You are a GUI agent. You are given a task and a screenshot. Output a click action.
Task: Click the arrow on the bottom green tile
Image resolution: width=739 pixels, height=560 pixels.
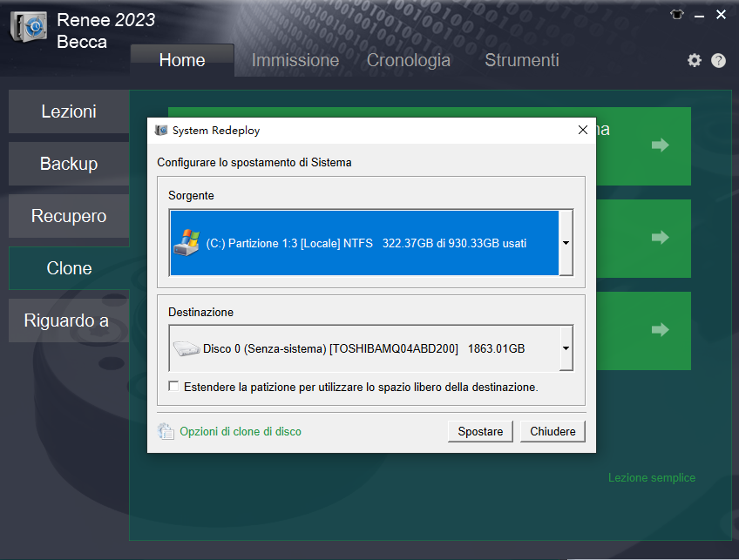pyautogui.click(x=661, y=329)
